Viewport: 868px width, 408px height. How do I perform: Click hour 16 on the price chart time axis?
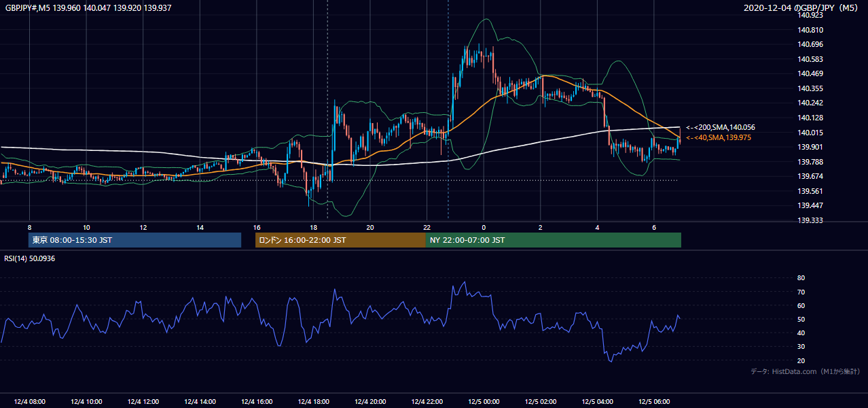point(256,226)
